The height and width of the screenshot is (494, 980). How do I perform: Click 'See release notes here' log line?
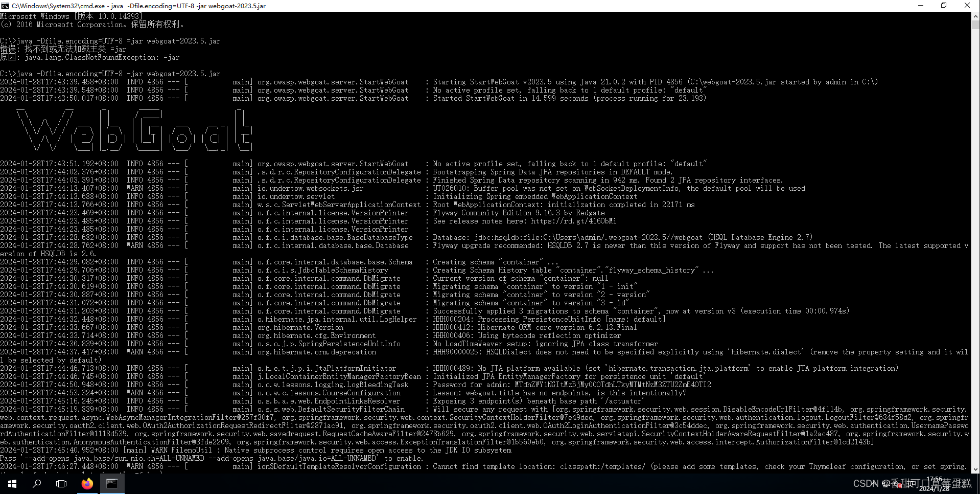point(524,221)
